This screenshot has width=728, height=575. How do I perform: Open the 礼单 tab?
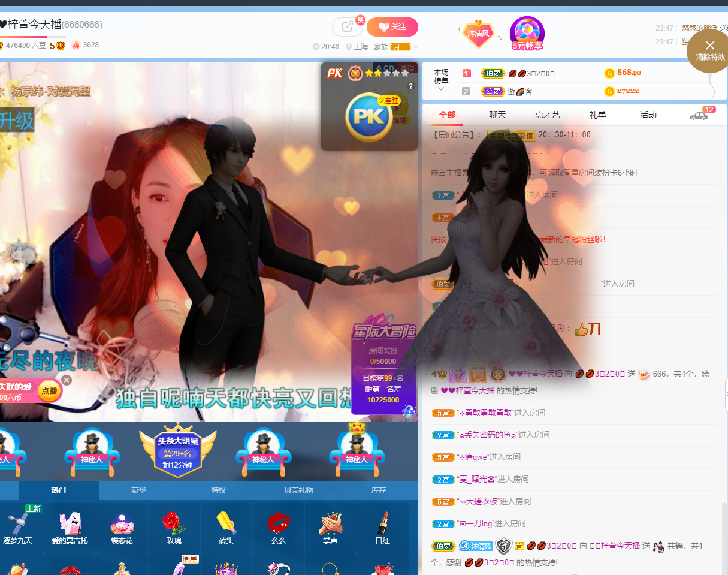point(598,115)
